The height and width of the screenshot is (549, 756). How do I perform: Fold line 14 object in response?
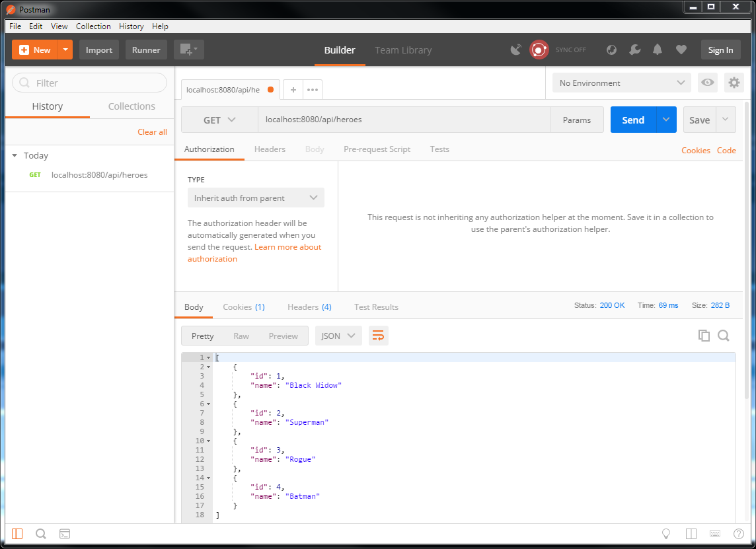(208, 478)
